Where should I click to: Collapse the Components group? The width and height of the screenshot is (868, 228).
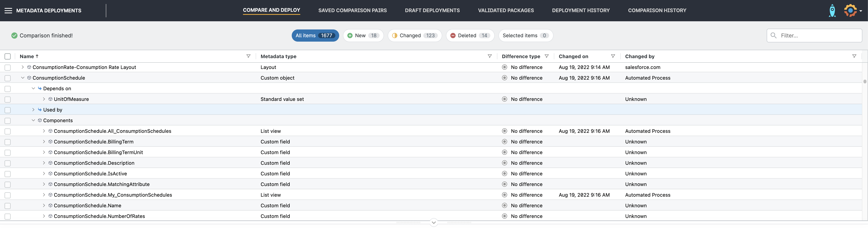[33, 120]
